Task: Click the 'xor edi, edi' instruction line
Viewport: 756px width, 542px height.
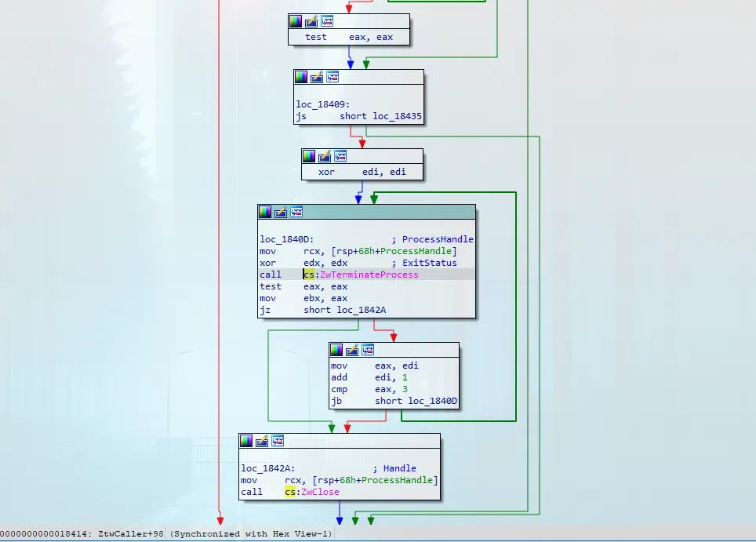Action: pos(362,172)
